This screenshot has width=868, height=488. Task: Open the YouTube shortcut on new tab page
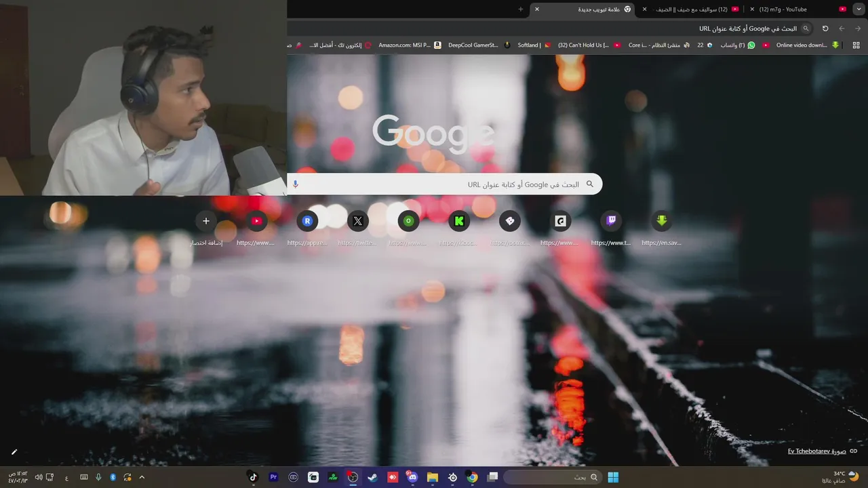pyautogui.click(x=256, y=221)
